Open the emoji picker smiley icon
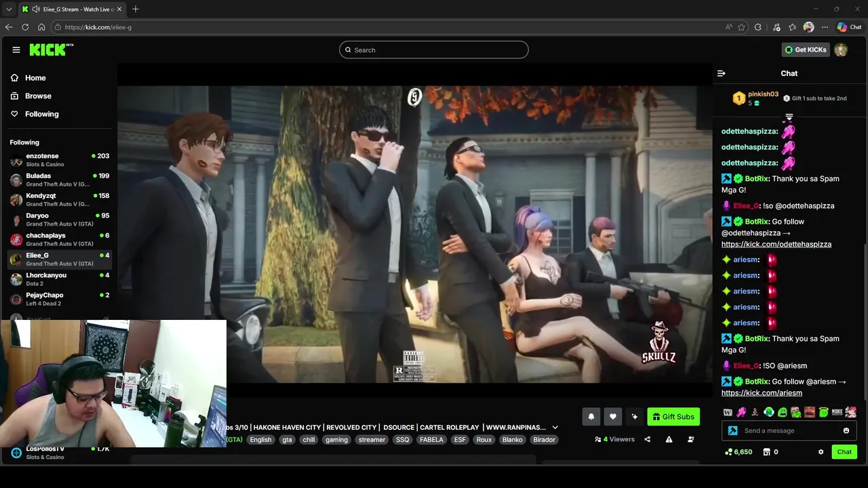Screen dimensions: 868x488 tap(846, 430)
